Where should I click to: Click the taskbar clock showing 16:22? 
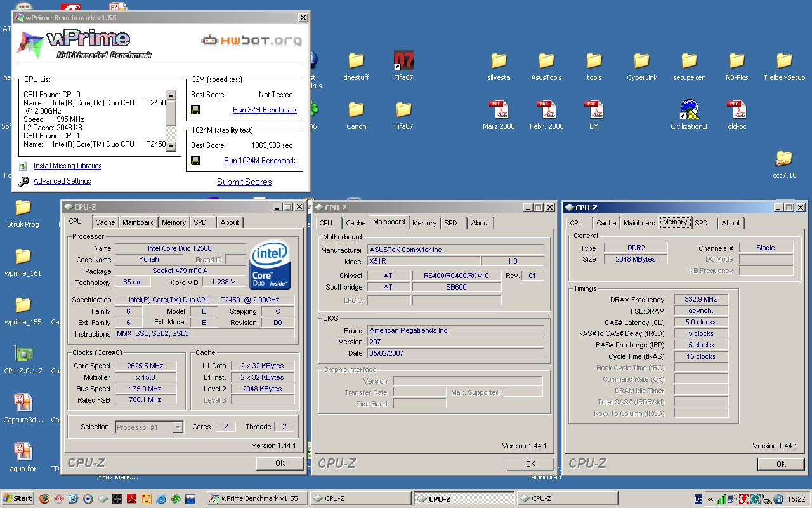click(796, 499)
